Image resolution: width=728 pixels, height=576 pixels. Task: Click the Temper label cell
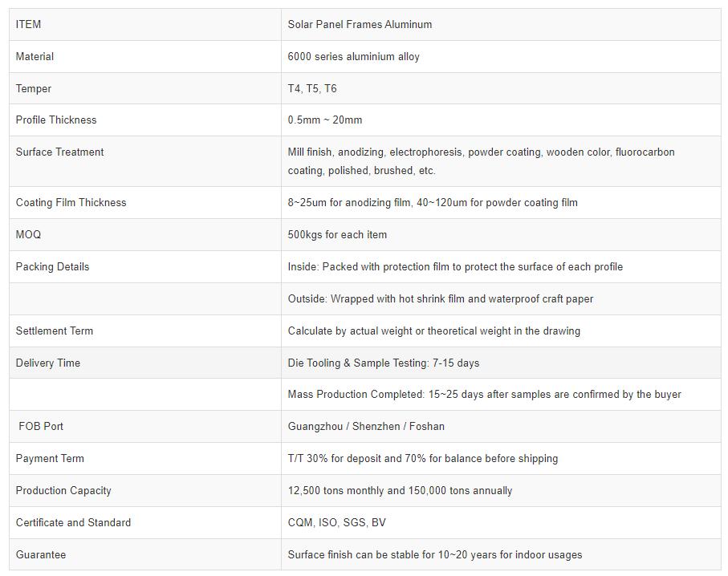click(34, 89)
